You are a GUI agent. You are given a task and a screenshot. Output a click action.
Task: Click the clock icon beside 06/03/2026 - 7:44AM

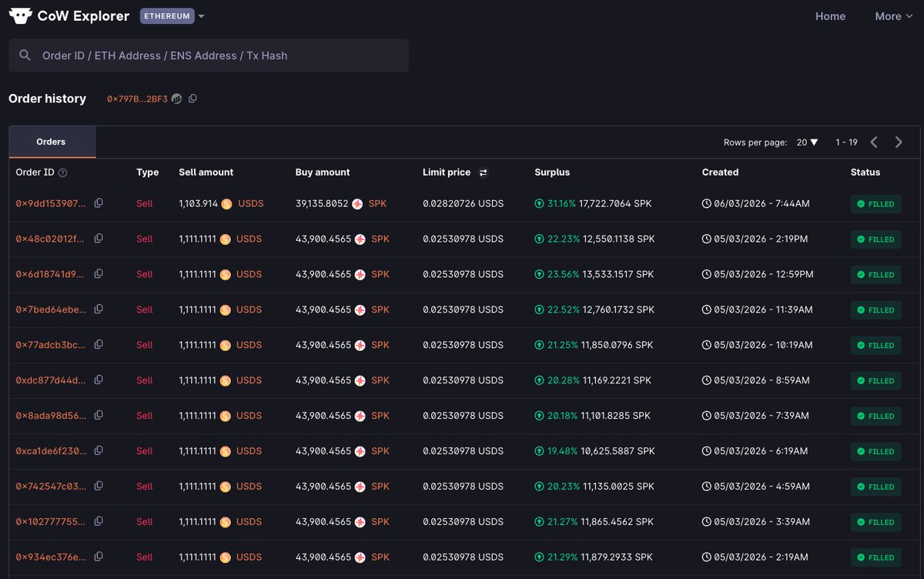707,204
